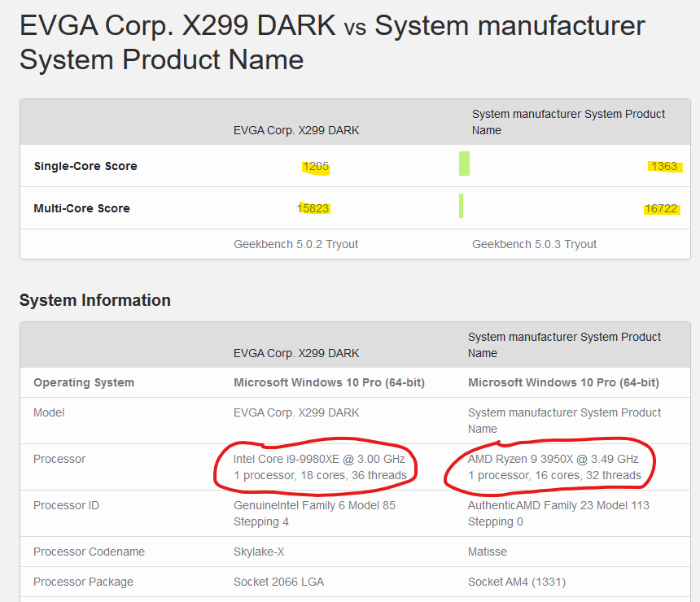Click the Processor row label
The image size is (700, 602).
(59, 459)
